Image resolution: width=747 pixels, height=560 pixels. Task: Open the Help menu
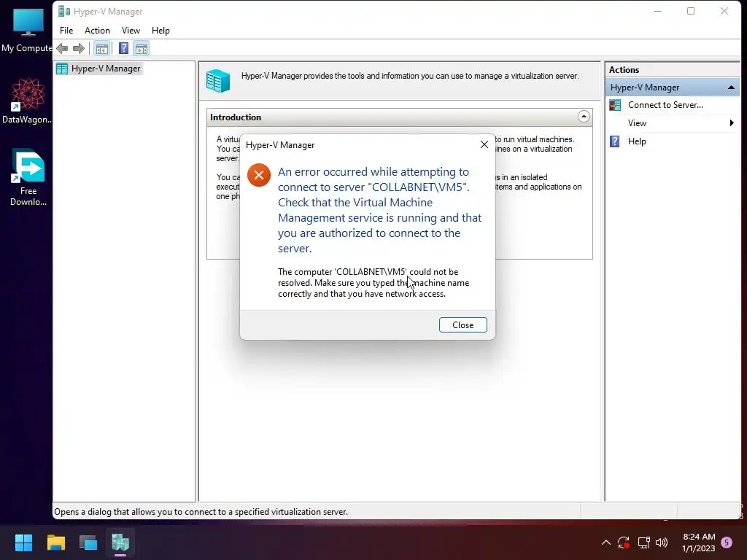tap(160, 31)
